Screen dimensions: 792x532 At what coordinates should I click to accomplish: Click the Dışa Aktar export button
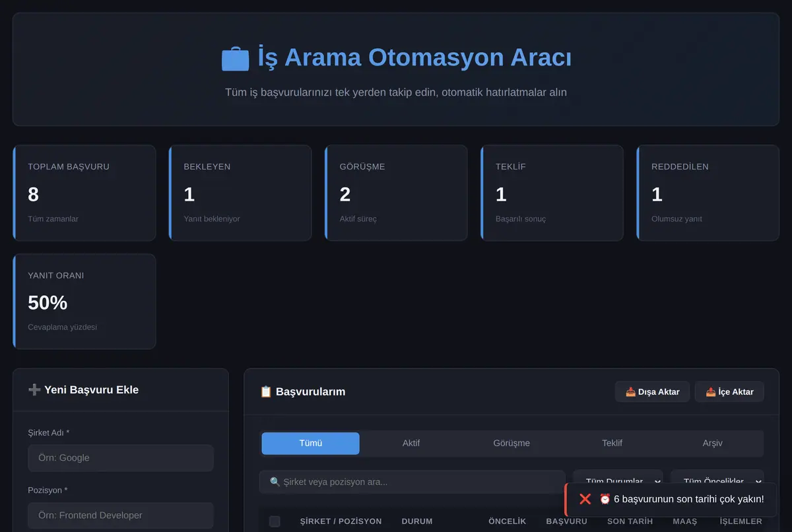click(x=652, y=391)
